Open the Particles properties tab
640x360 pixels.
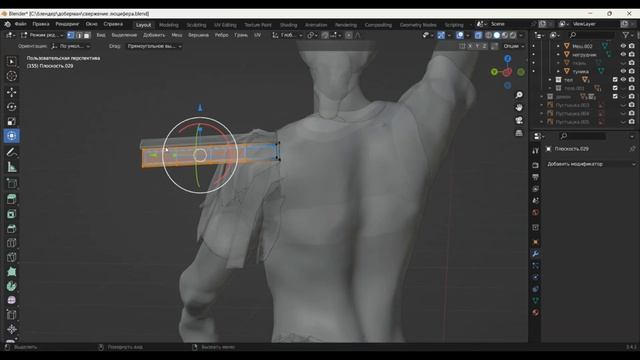point(536,266)
